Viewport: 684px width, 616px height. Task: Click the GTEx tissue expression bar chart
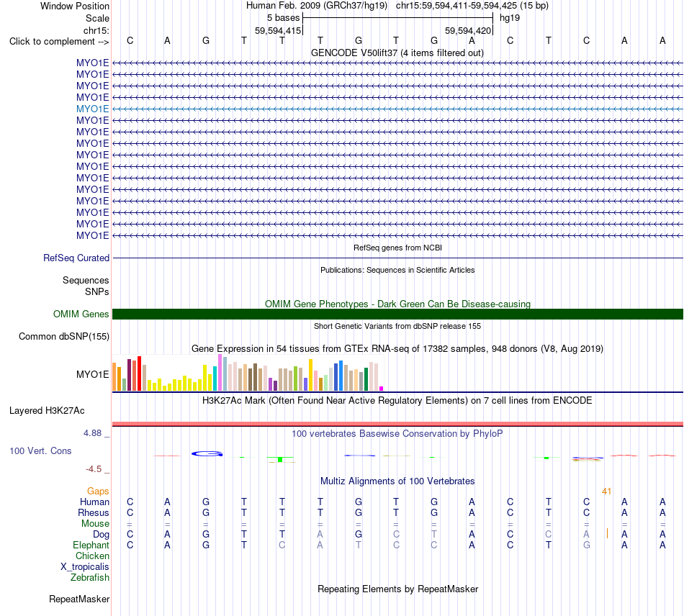pyautogui.click(x=248, y=373)
